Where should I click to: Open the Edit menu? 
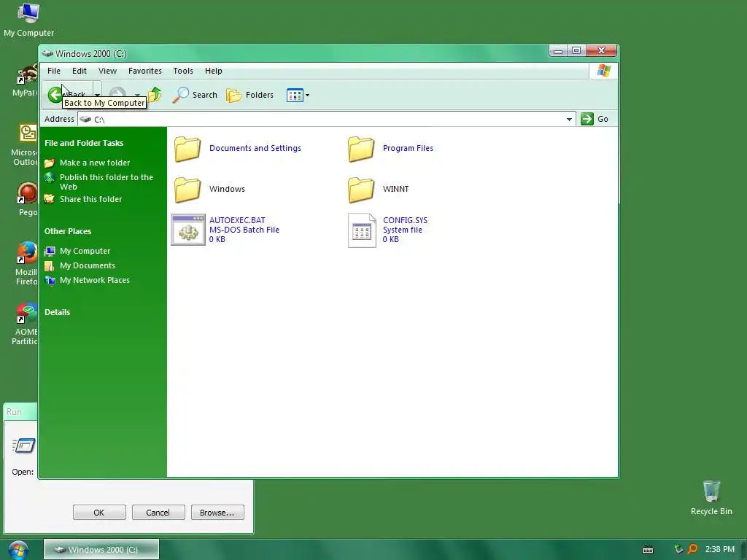pyautogui.click(x=79, y=71)
